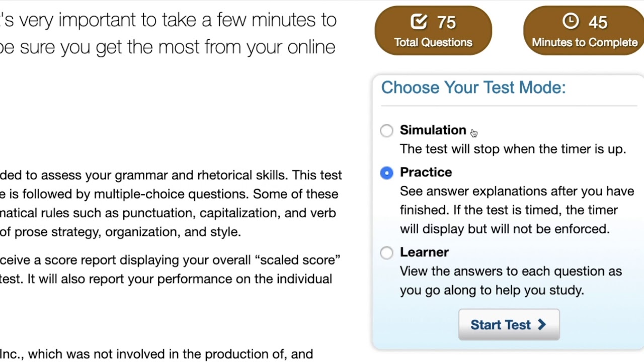Image resolution: width=644 pixels, height=362 pixels.
Task: Click the chevron arrow on Start Test
Action: pos(542,325)
